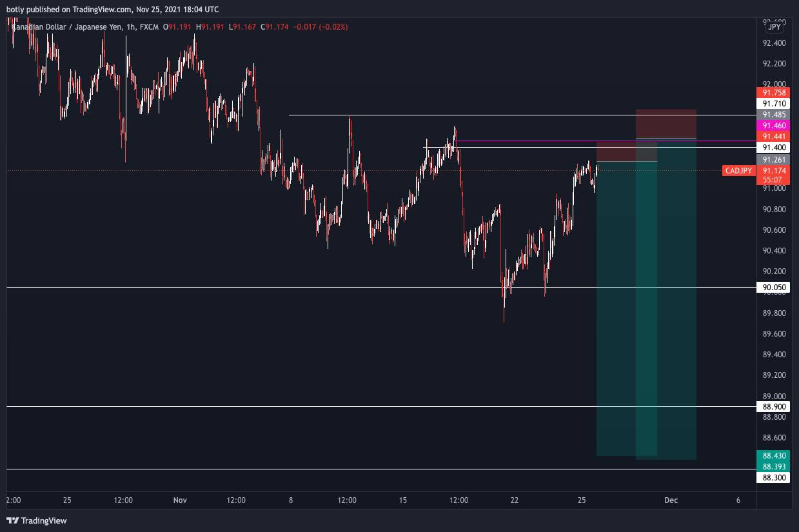Select the 90.050 horizontal line label
Screen dimensions: 799x532
[774, 288]
